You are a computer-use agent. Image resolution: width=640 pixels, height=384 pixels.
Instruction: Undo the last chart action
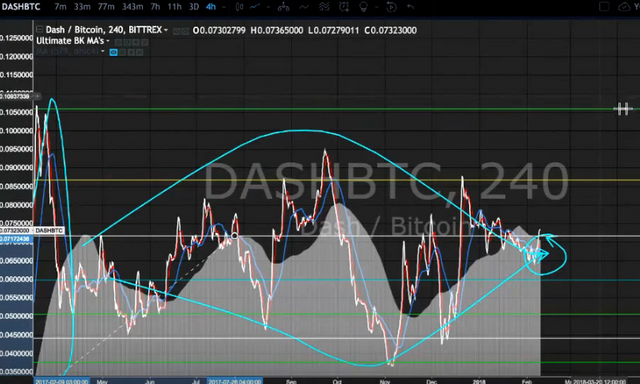410,7
